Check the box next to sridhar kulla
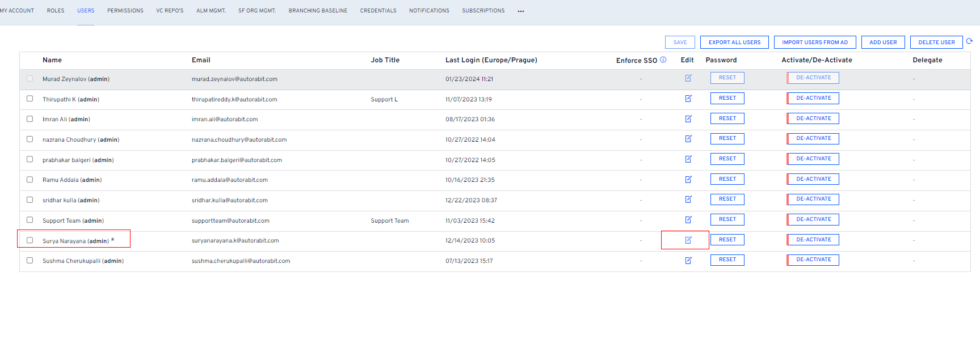Screen dimensions: 980x340 (x=30, y=200)
